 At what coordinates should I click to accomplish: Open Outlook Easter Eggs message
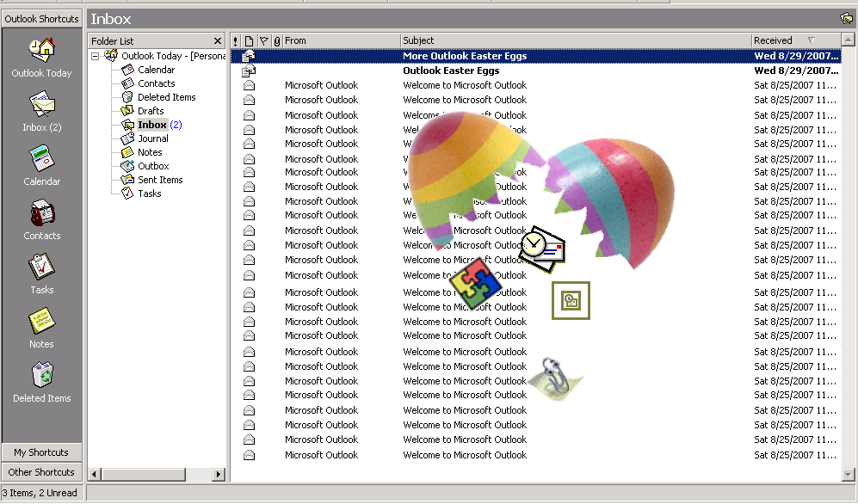point(535,71)
